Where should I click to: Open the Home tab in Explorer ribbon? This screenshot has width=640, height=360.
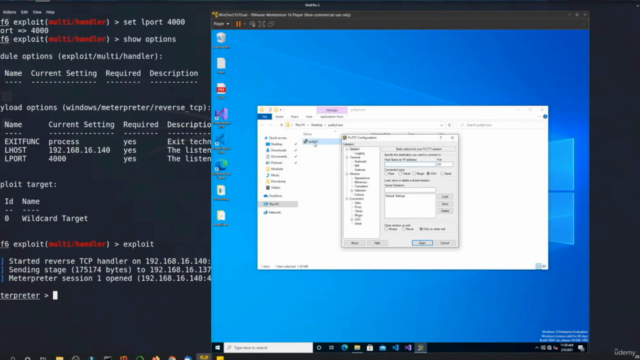[280, 117]
